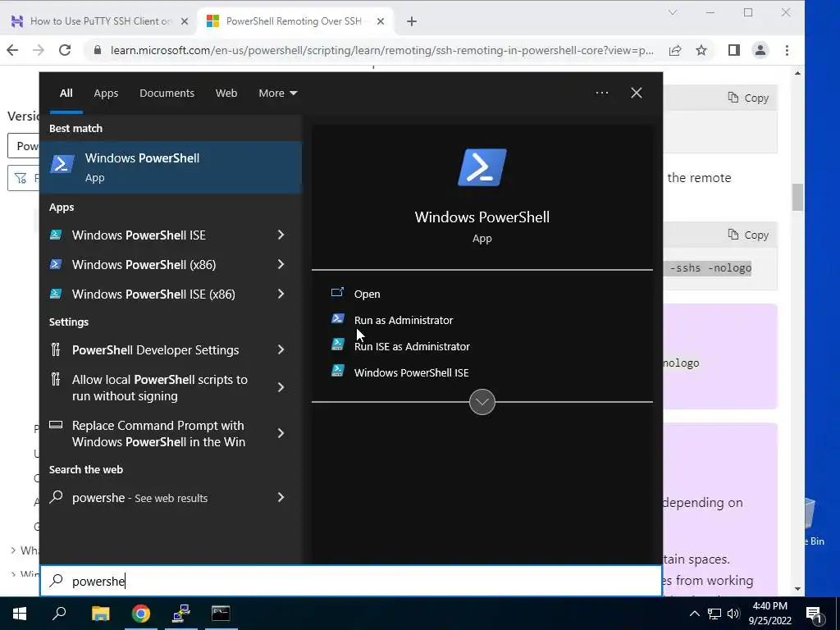Open a new Chrome tab
The image size is (840, 630).
[x=412, y=21]
